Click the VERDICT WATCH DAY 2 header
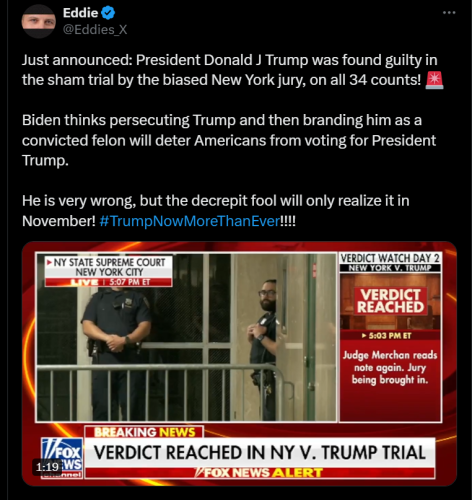The width and height of the screenshot is (472, 500). [390, 258]
